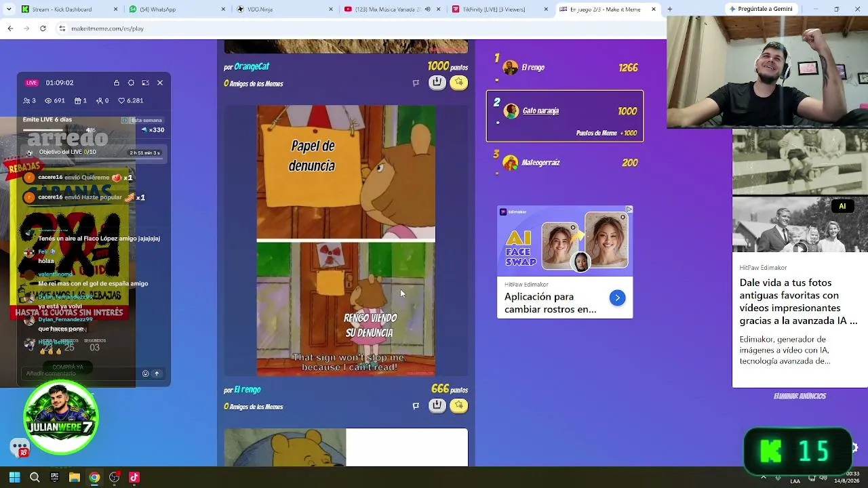This screenshot has height=488, width=868.
Task: Click the El rengo author link under meme
Action: coord(248,390)
